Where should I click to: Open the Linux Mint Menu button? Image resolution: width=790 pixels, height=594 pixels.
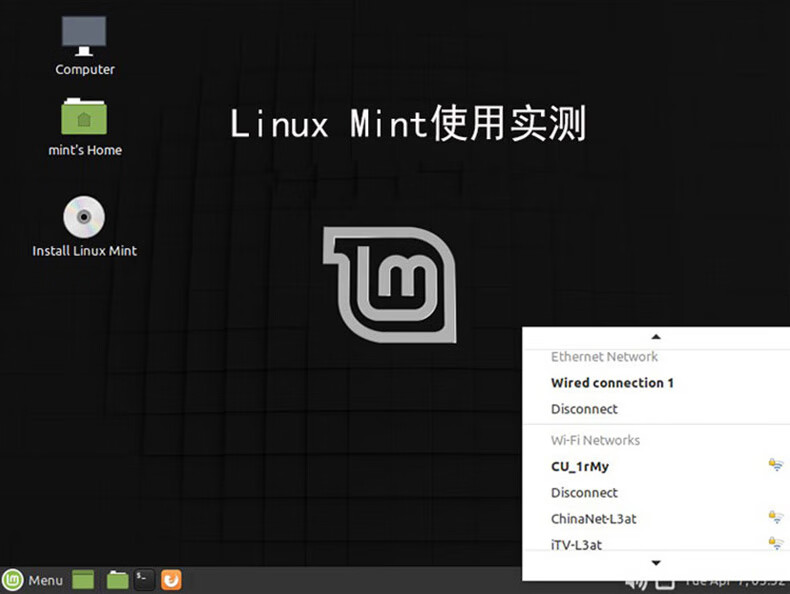pos(33,580)
